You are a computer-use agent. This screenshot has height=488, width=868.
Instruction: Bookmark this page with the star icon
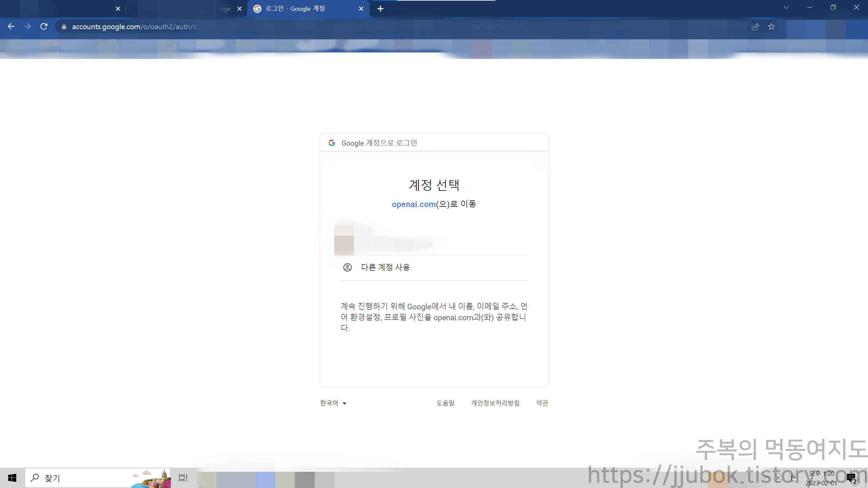coord(772,27)
